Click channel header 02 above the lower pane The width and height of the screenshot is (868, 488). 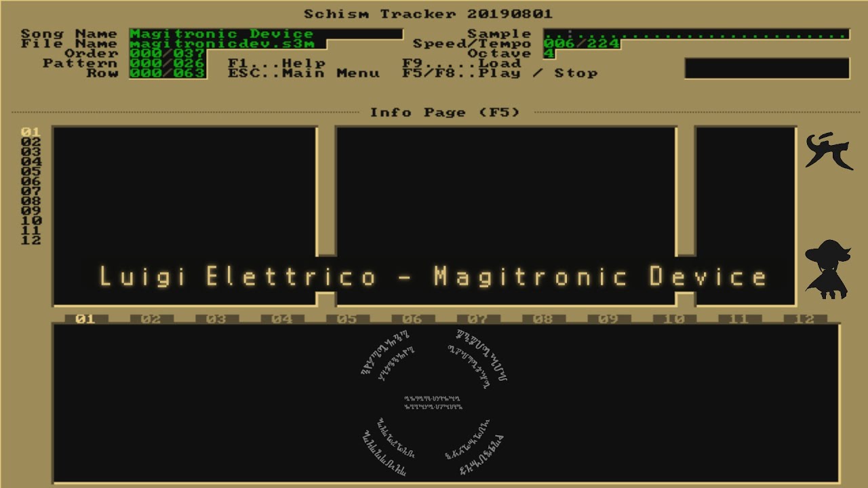pos(151,319)
